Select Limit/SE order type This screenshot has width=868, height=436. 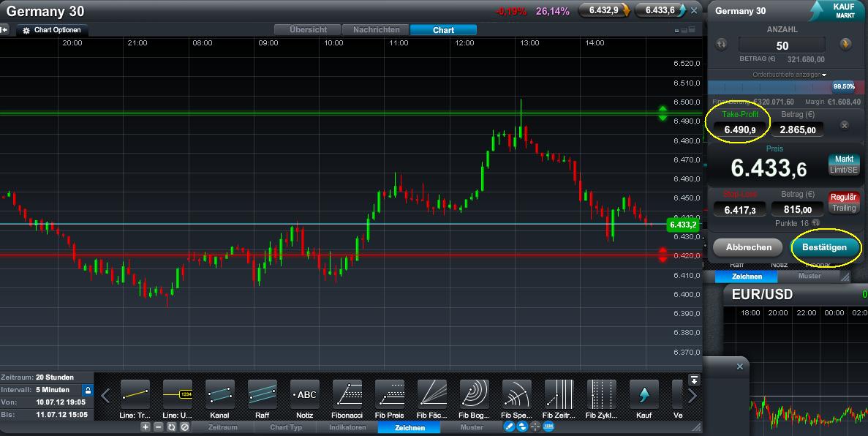point(844,170)
